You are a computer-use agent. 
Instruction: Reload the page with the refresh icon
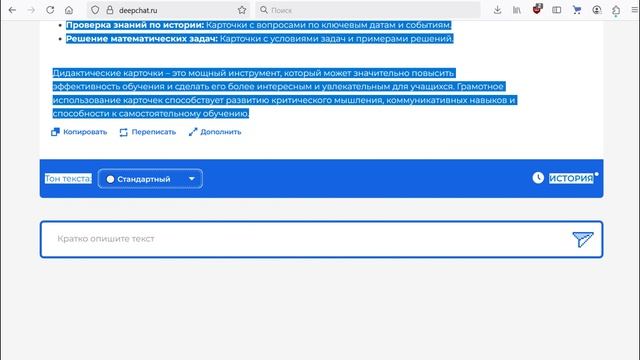tap(50, 10)
